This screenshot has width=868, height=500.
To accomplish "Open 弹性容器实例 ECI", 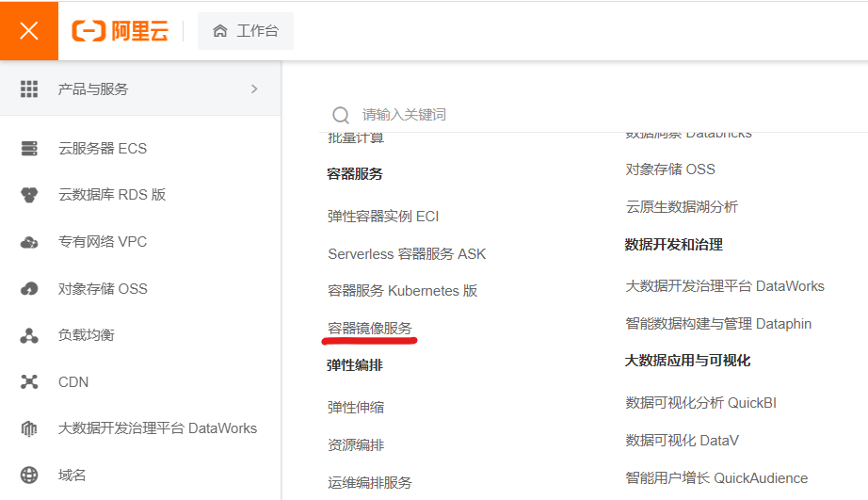I will tap(383, 217).
